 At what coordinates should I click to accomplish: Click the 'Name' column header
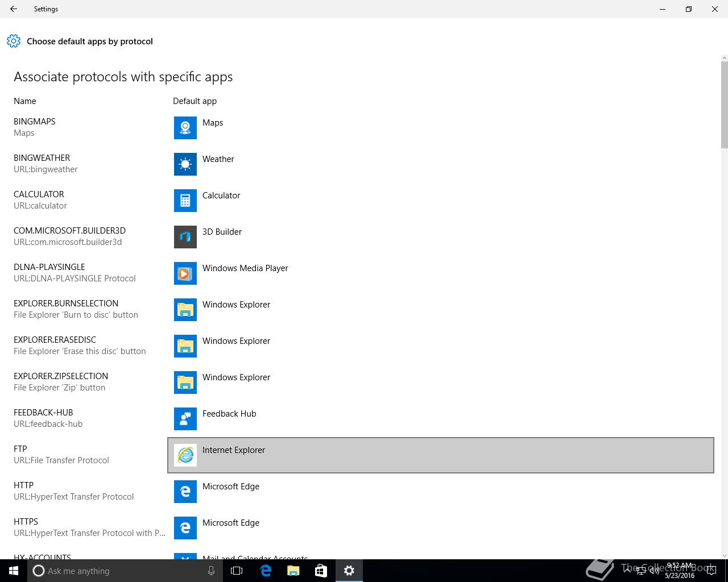coord(25,101)
